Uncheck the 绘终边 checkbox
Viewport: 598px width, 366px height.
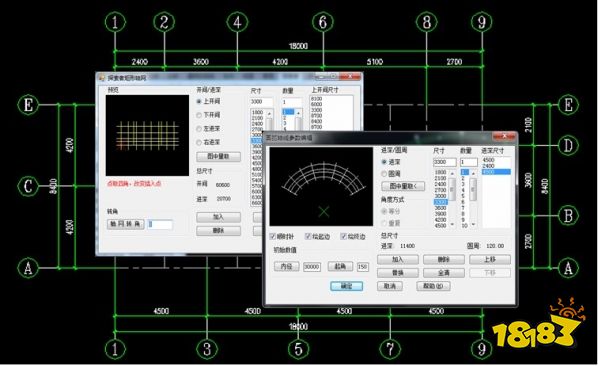344,236
